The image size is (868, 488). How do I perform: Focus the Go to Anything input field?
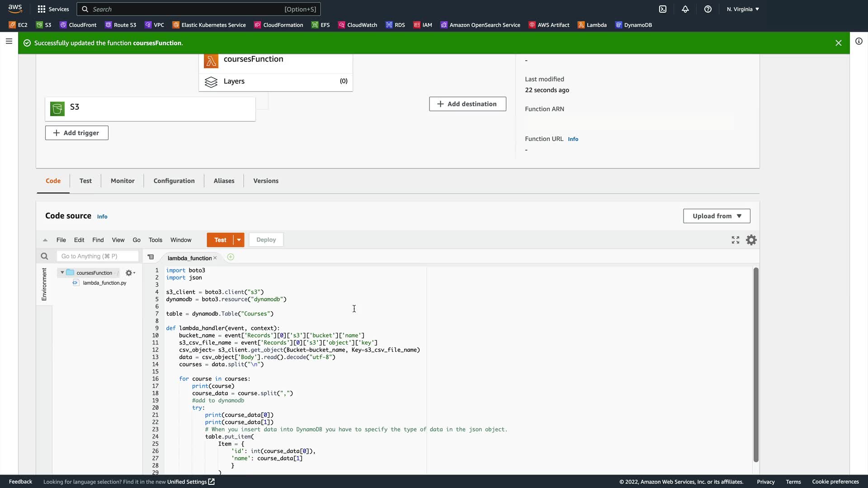[x=97, y=256]
